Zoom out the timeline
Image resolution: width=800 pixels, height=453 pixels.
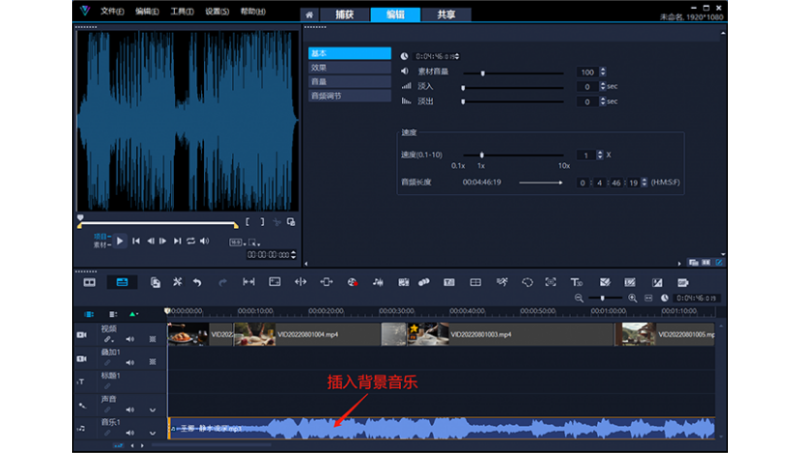pos(579,298)
